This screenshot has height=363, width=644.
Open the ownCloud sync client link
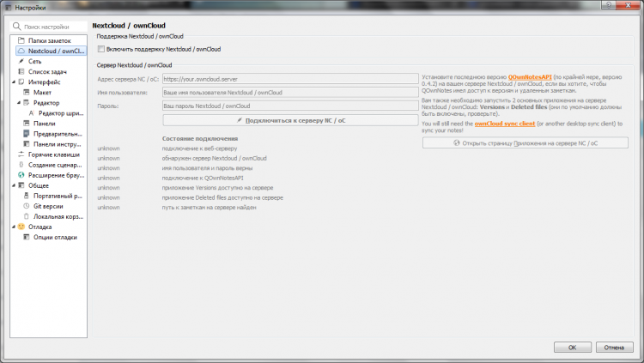coord(505,124)
